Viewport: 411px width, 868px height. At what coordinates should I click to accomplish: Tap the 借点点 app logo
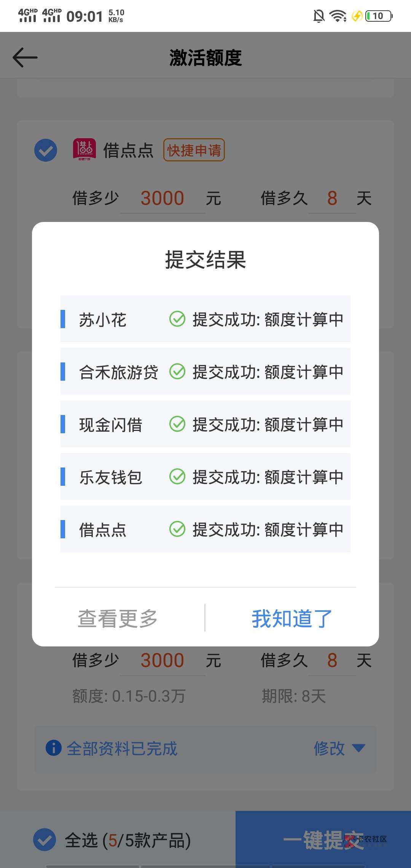[84, 150]
